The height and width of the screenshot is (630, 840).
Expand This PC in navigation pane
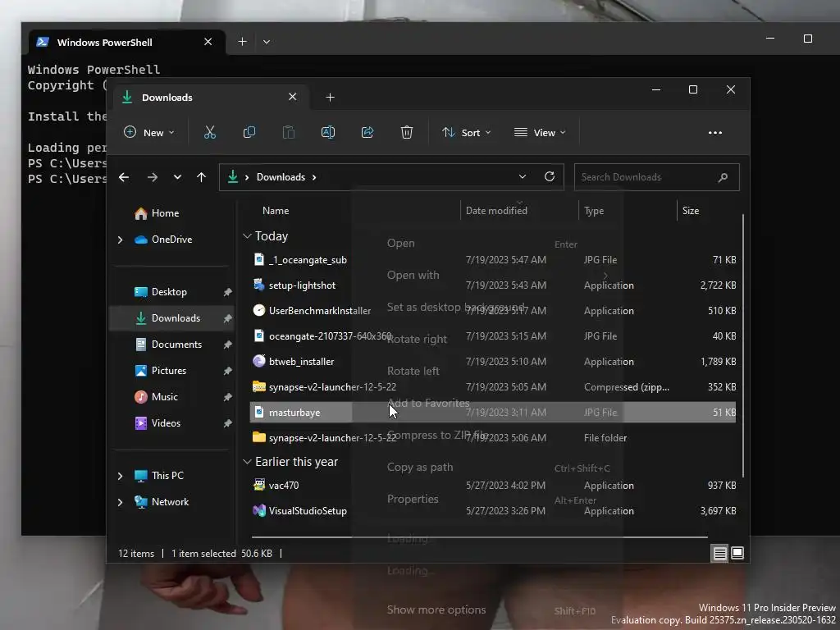tap(121, 476)
